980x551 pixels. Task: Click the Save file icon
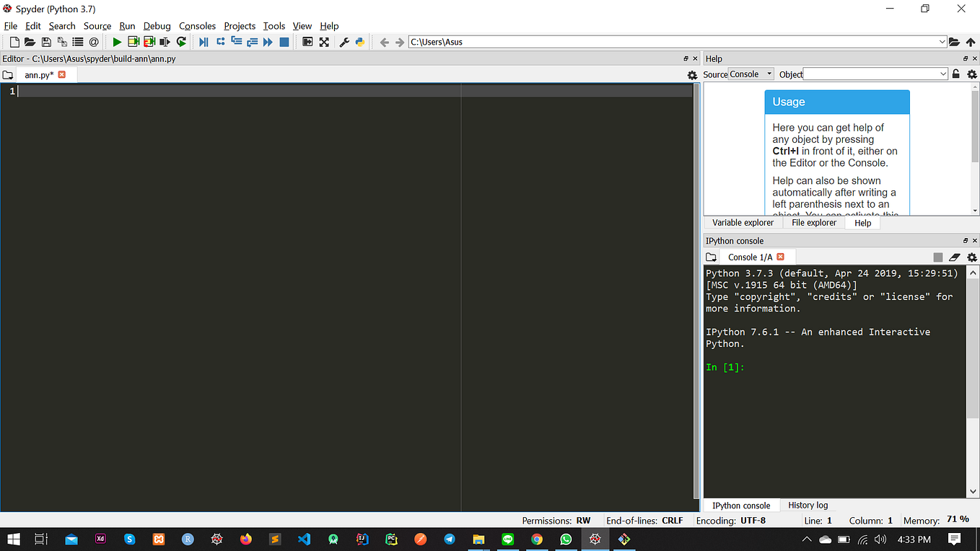(45, 41)
